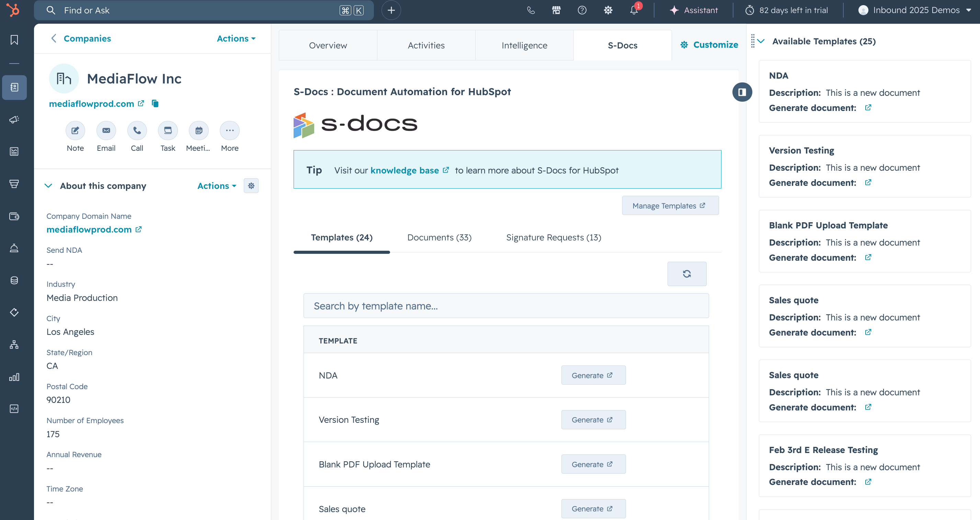The image size is (980, 520).
Task: Open About this company section settings gear
Action: [x=251, y=185]
